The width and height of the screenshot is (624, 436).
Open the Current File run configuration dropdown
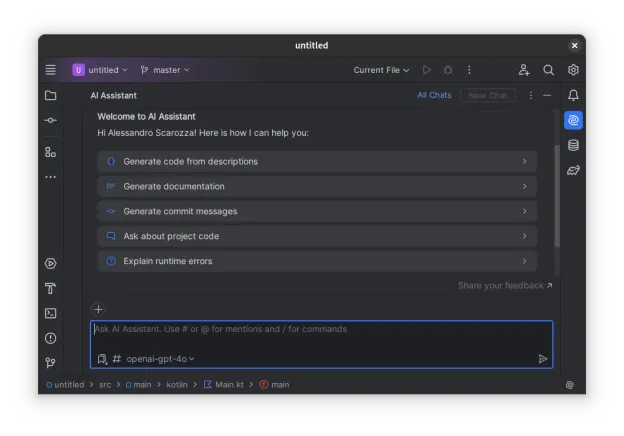pos(381,70)
